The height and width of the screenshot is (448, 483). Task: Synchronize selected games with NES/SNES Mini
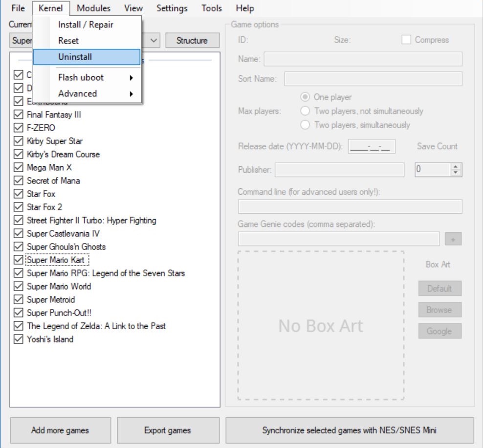click(x=350, y=430)
